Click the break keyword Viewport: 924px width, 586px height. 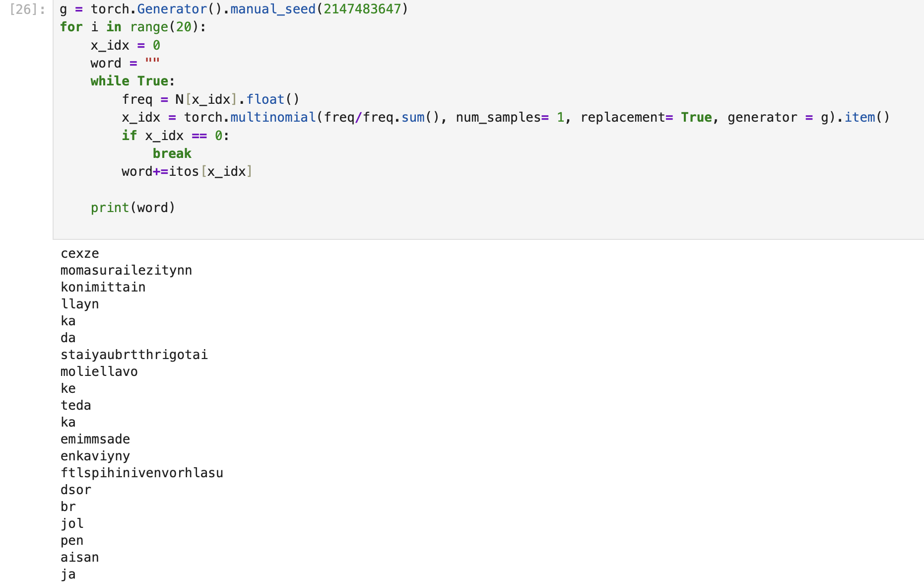172,154
